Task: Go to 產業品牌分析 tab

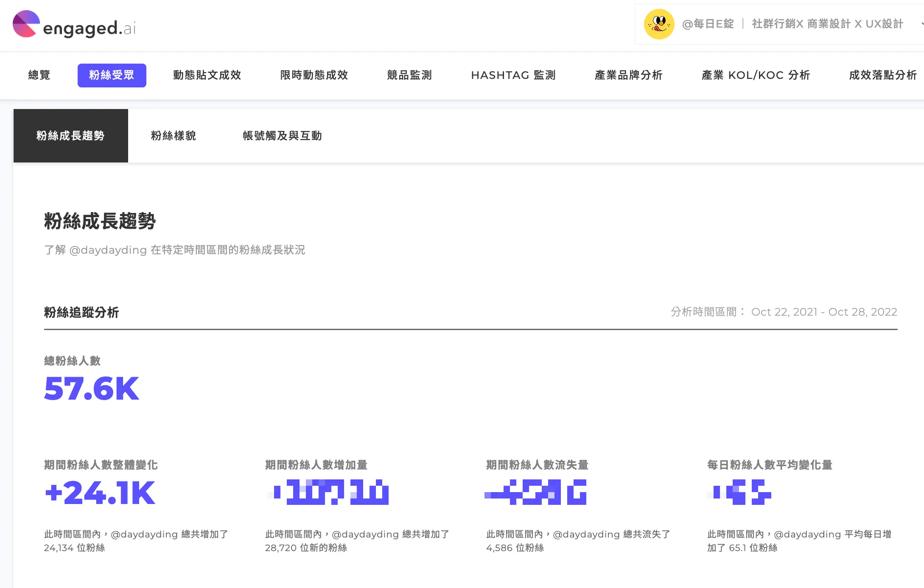Action: coord(628,75)
